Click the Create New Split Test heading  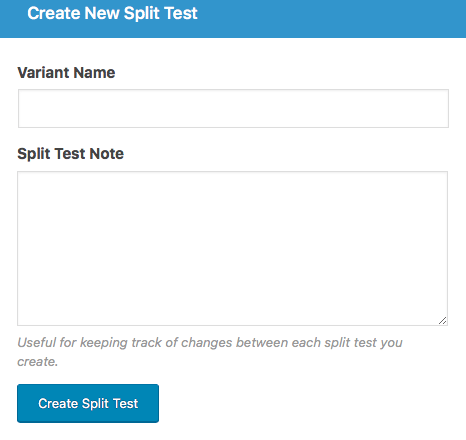coord(112,13)
